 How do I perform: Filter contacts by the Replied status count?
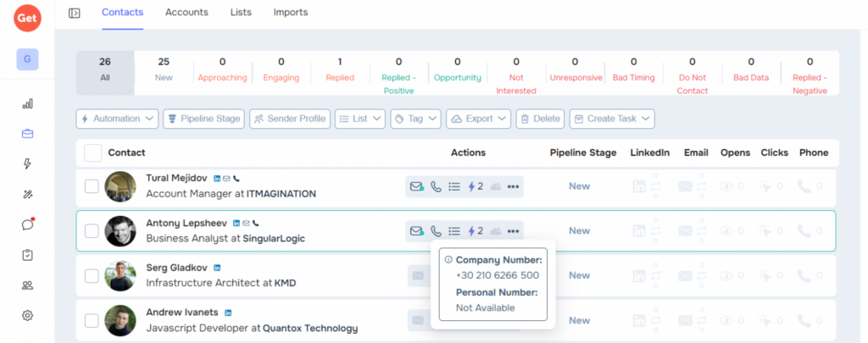[x=340, y=69]
